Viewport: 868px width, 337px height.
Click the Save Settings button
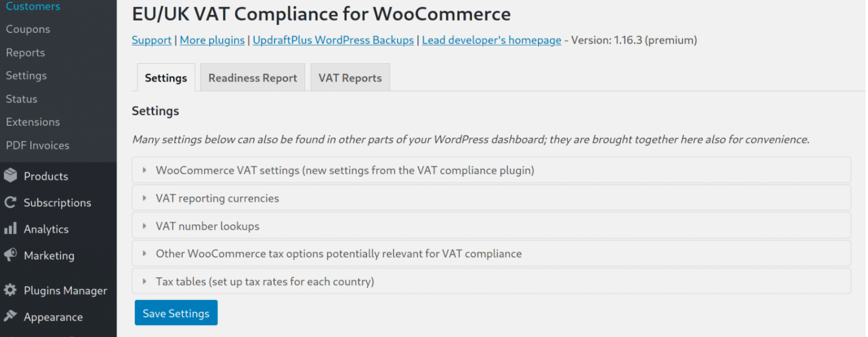(176, 313)
